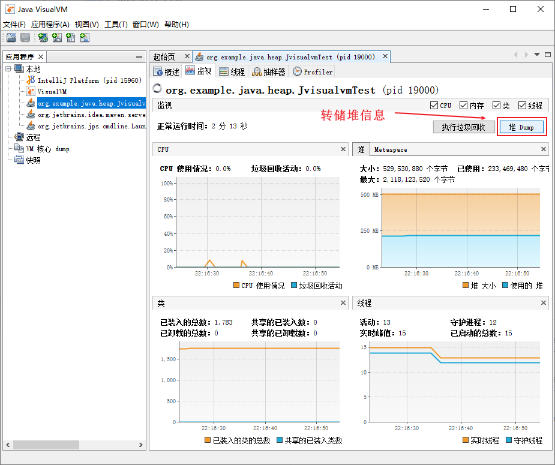555x465 pixels.
Task: Click the Add VM Coredump toolbar icon
Action: click(x=70, y=38)
